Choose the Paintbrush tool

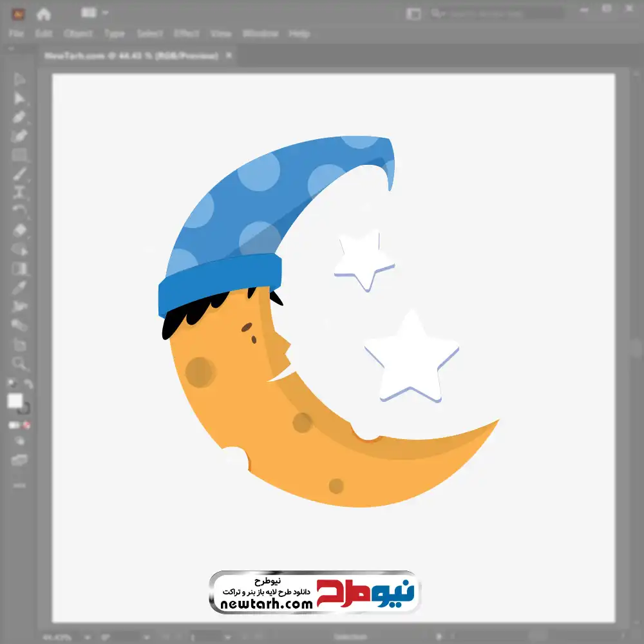19,173
